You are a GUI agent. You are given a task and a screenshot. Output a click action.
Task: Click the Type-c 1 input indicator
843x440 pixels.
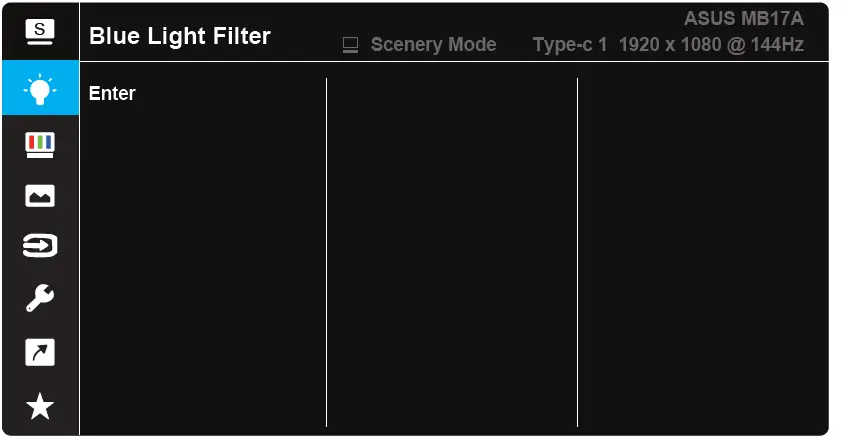[x=570, y=45]
